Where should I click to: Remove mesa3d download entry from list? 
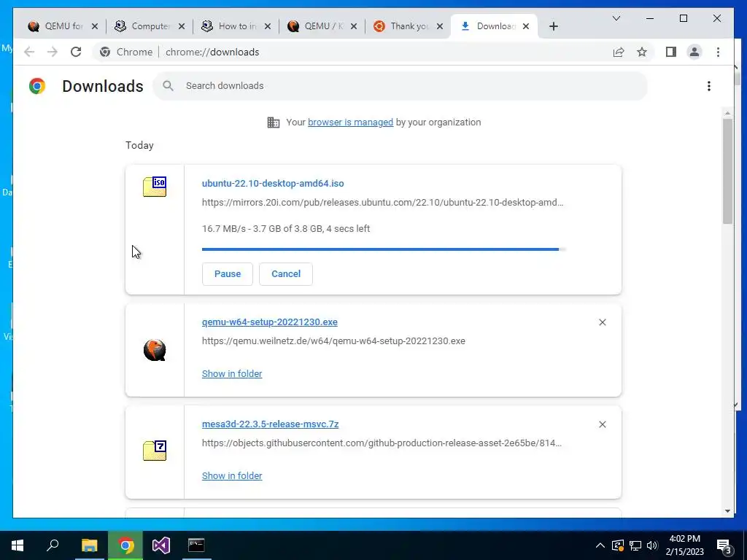(x=602, y=424)
